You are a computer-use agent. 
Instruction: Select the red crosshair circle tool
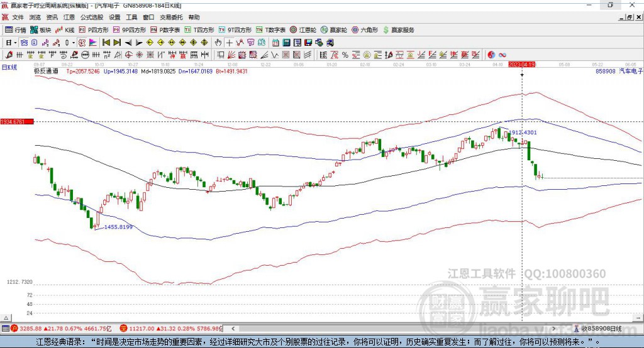(x=128, y=55)
